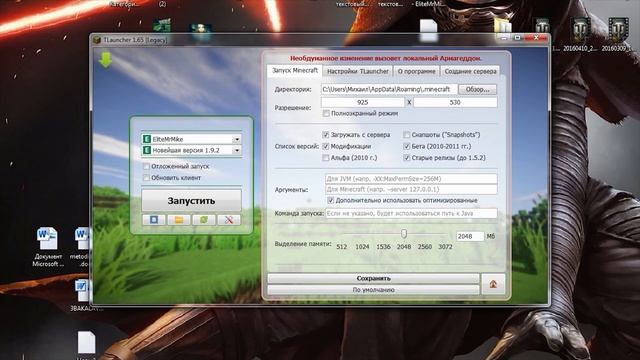The image size is (640, 360).
Task: Click the home icon button beside Сохранить
Action: pyautogui.click(x=493, y=284)
